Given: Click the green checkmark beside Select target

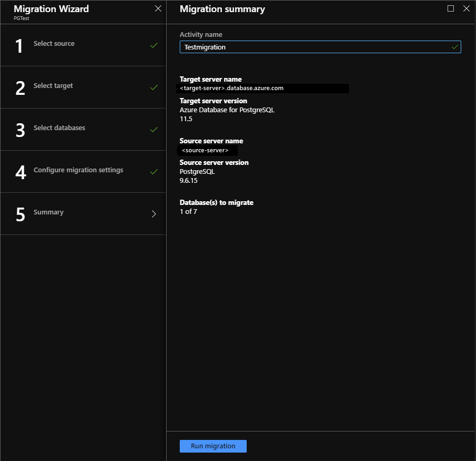Looking at the screenshot, I should (x=154, y=87).
